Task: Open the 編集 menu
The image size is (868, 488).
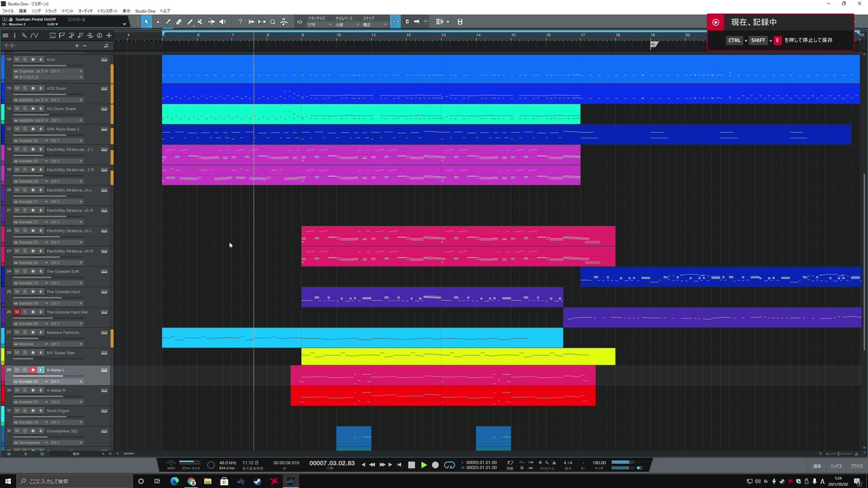Action: tap(23, 12)
